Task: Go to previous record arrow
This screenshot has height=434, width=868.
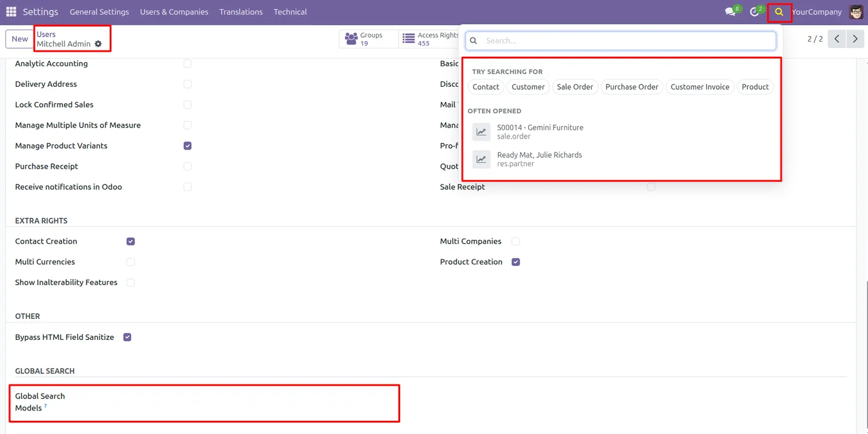Action: pos(837,39)
